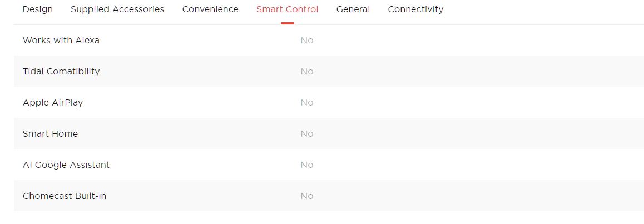Select the Tidal Comatibility label
This screenshot has height=224, width=644.
pos(61,72)
